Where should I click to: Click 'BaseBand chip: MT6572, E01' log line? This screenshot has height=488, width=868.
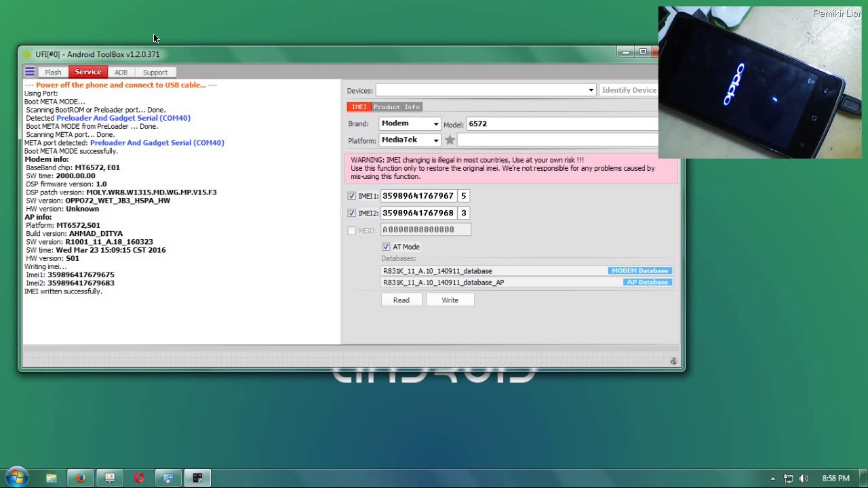[x=73, y=167]
